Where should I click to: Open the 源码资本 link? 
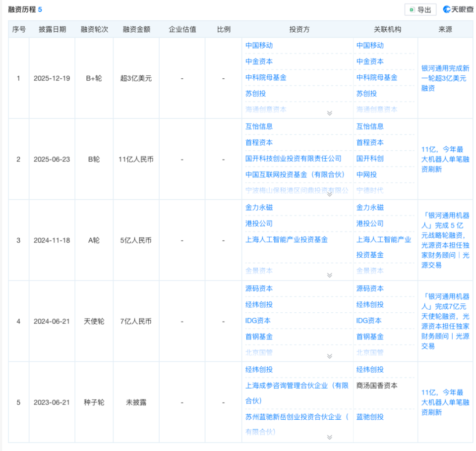[x=258, y=288]
